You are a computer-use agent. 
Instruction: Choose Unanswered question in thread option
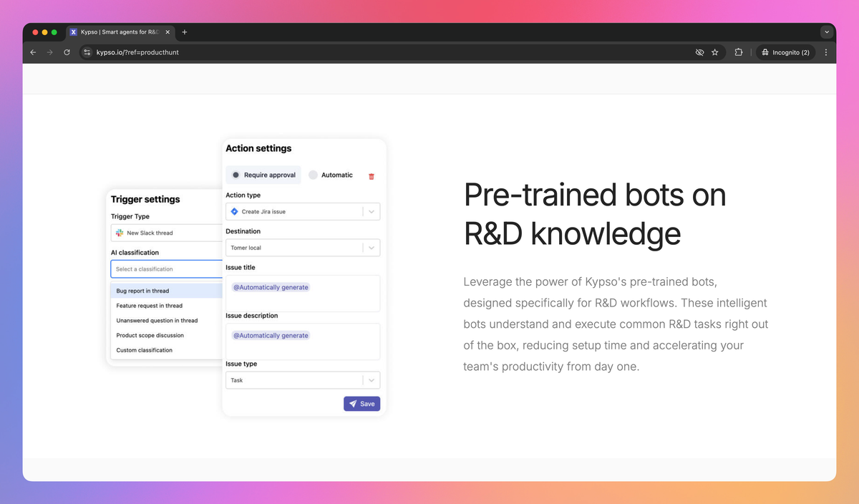coord(167,321)
